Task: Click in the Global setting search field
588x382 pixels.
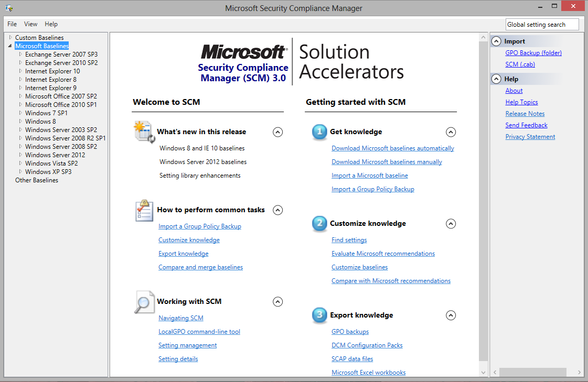Action: tap(542, 24)
